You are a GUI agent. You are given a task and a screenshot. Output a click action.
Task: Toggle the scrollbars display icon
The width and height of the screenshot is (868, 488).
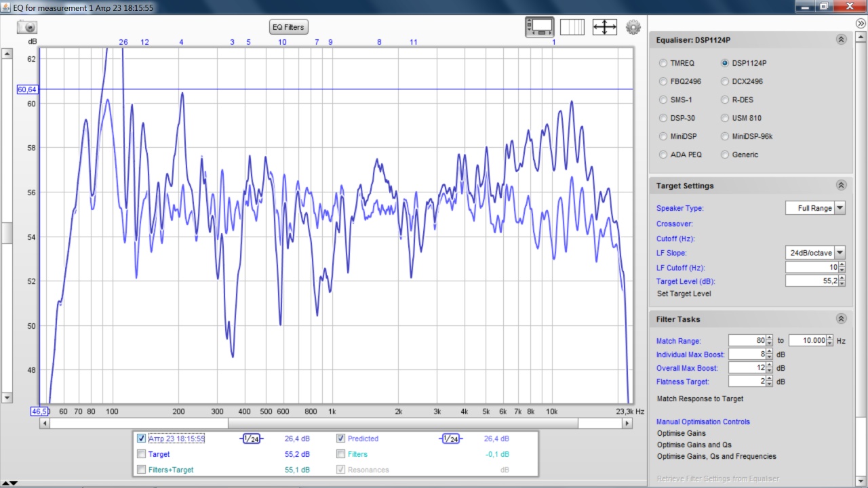coord(539,27)
